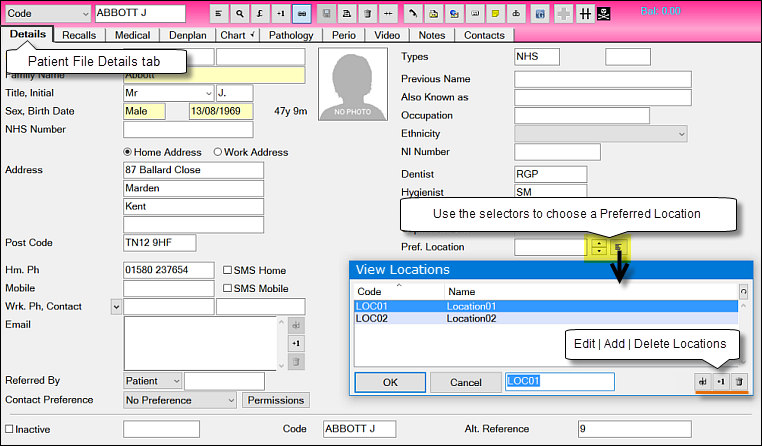The height and width of the screenshot is (446, 762).
Task: Click the +1 add email icon
Action: tap(296, 343)
